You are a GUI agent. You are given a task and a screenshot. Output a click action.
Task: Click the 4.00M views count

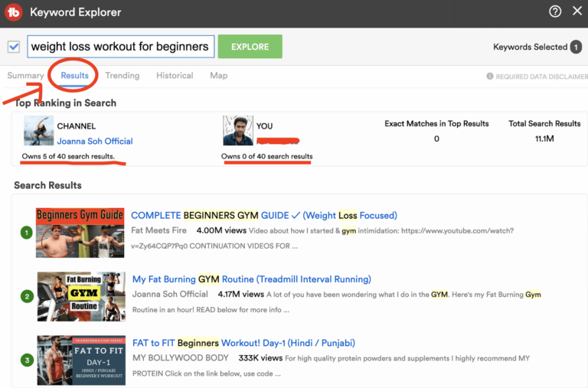point(221,230)
